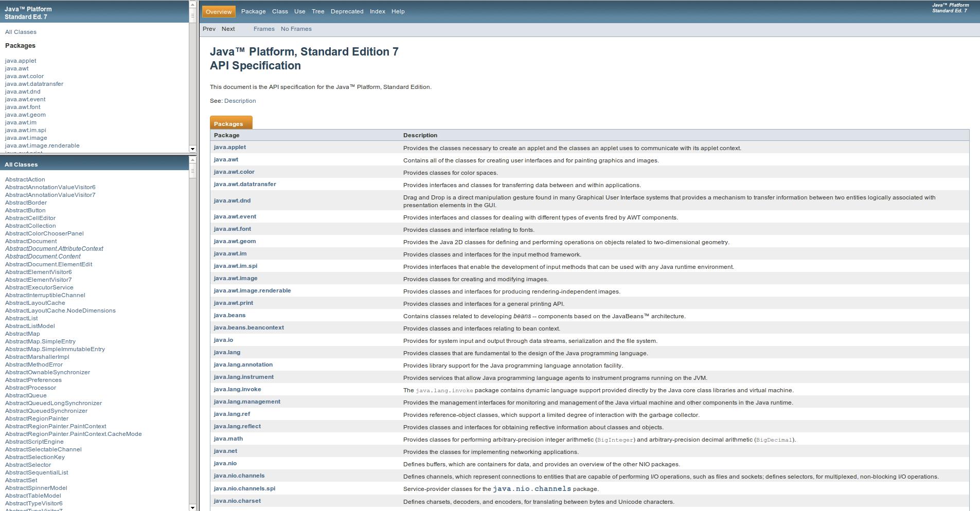Open java.awt.event in the main table
The image size is (980, 511).
(x=235, y=216)
